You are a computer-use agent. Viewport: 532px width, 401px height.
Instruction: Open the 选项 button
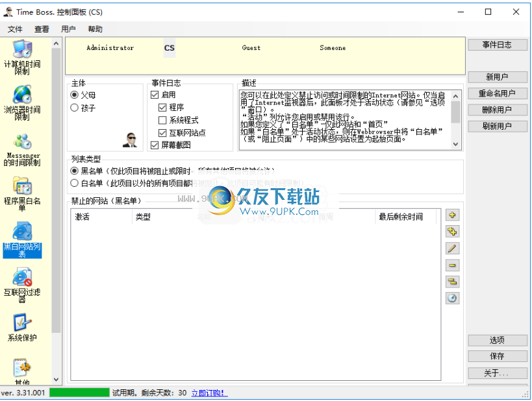tap(498, 340)
